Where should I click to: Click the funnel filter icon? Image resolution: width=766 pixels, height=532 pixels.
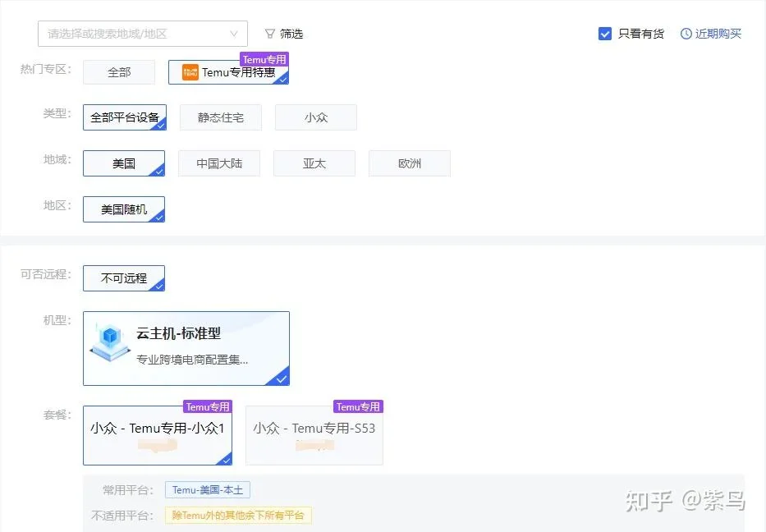tap(269, 34)
